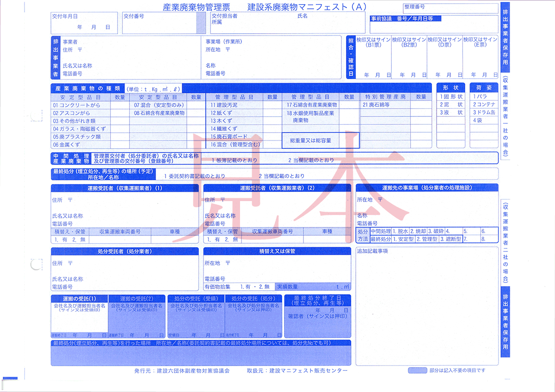
Task: Click the "追加記載事項" label
Action: click(x=372, y=251)
